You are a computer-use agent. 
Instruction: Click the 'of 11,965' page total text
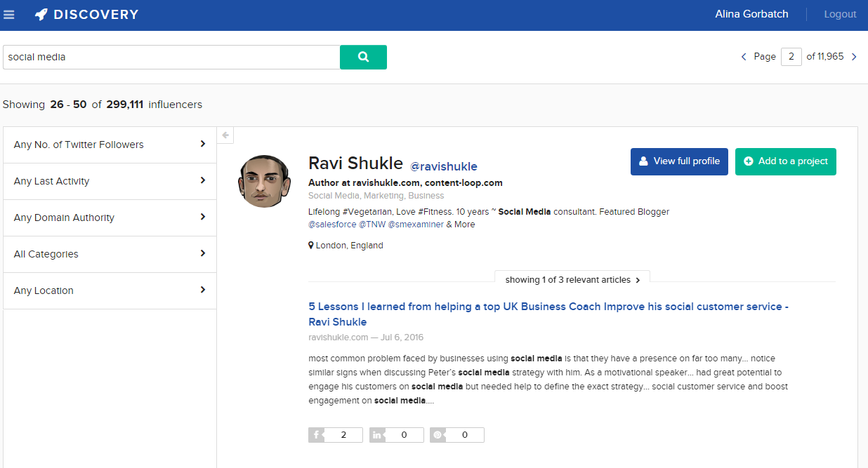point(825,57)
